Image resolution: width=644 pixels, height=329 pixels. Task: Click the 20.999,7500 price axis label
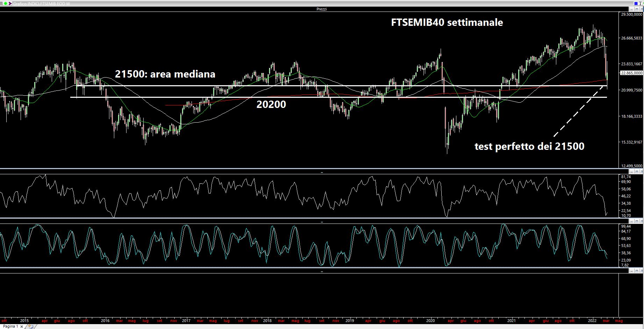point(632,90)
